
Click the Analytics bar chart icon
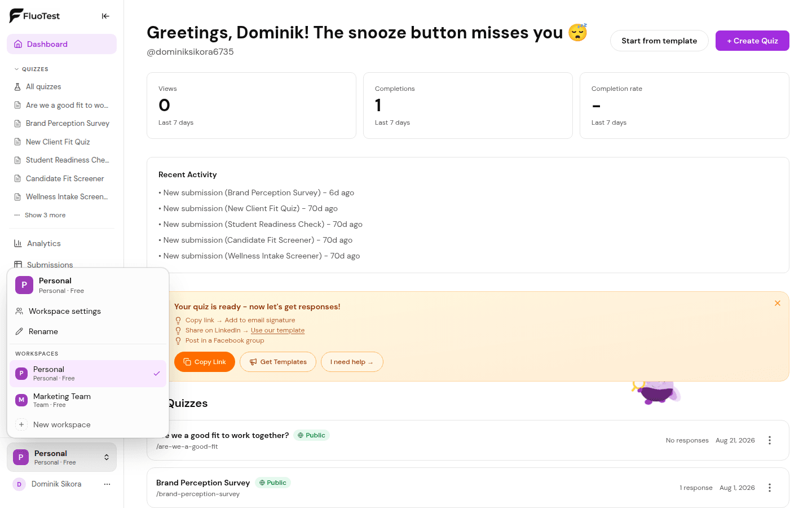(x=18, y=243)
